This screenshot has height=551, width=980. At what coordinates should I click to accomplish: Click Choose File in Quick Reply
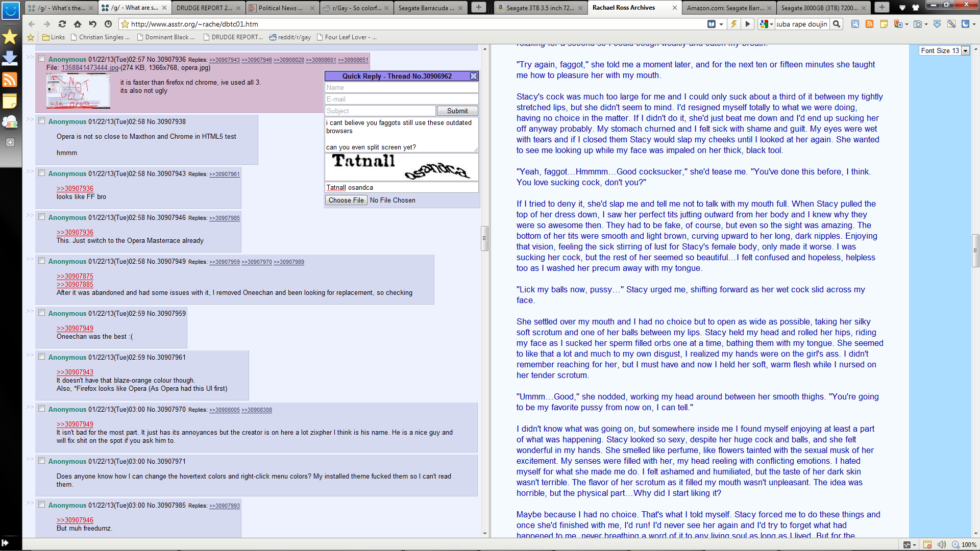[x=346, y=201]
